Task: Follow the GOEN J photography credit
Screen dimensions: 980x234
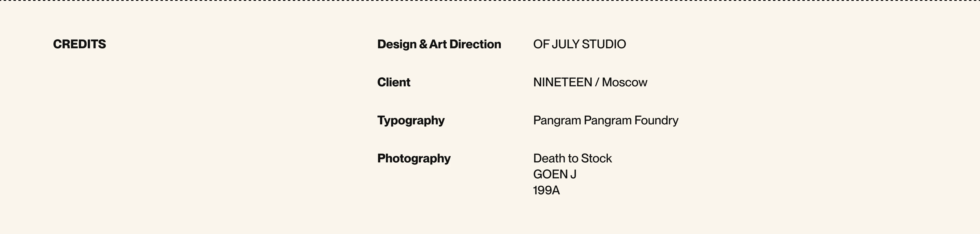Action: click(x=554, y=174)
